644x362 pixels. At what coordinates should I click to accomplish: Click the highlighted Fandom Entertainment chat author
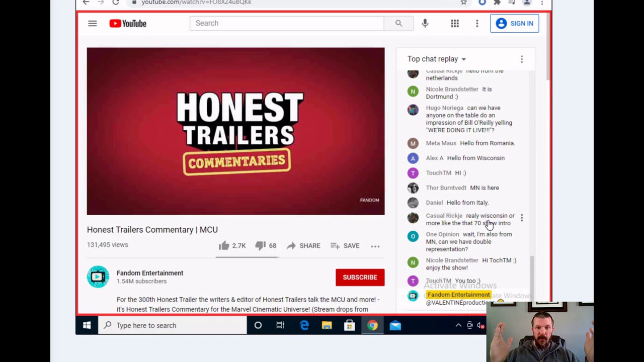point(458,295)
